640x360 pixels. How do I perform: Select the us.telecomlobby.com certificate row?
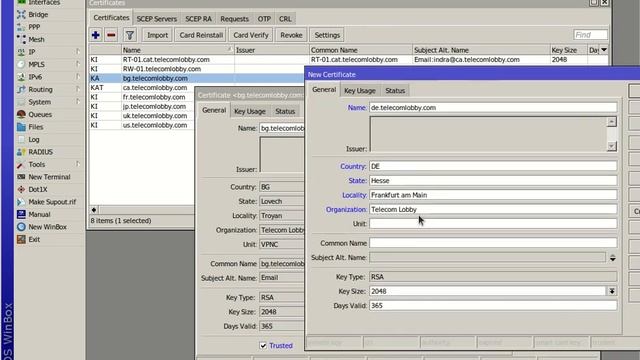[141, 125]
